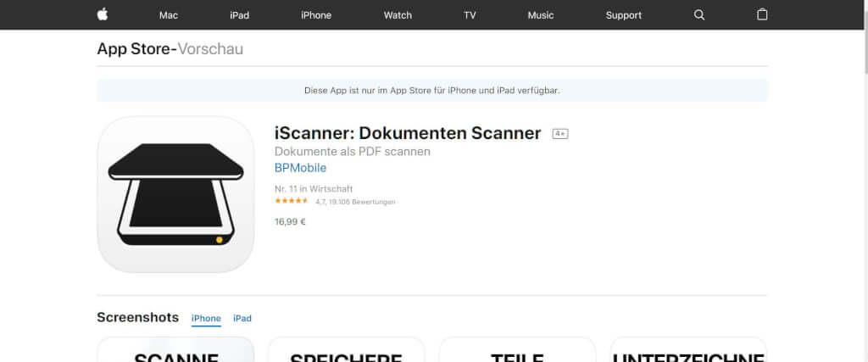868x362 pixels.
Task: Open the SCANNE screenshot thumbnail
Action: point(175,349)
